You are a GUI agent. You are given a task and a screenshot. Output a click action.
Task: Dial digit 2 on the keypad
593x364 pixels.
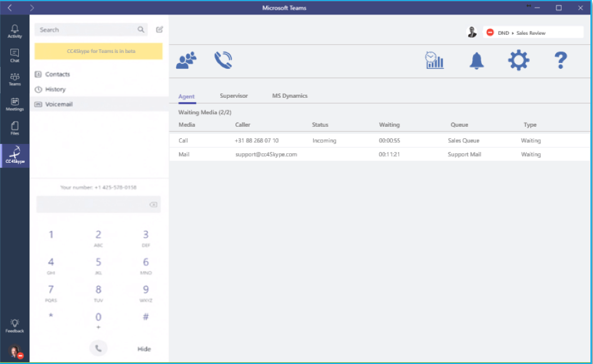[99, 238]
